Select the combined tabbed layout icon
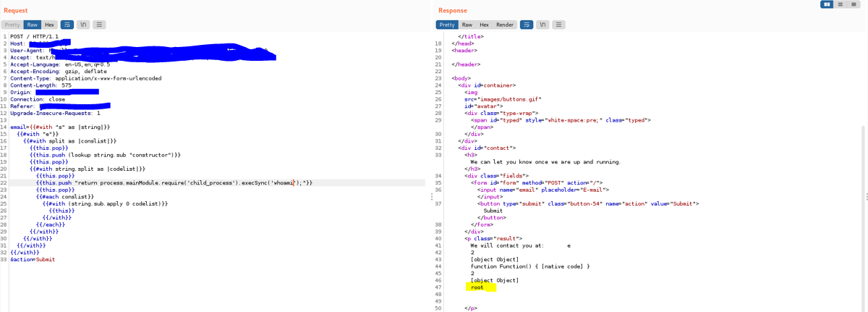The width and height of the screenshot is (868, 312). [854, 4]
